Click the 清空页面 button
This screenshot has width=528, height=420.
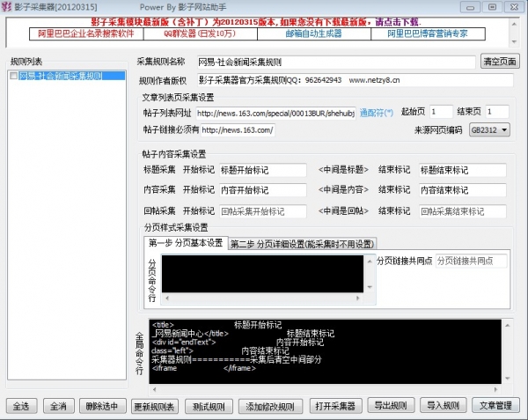[x=500, y=62]
